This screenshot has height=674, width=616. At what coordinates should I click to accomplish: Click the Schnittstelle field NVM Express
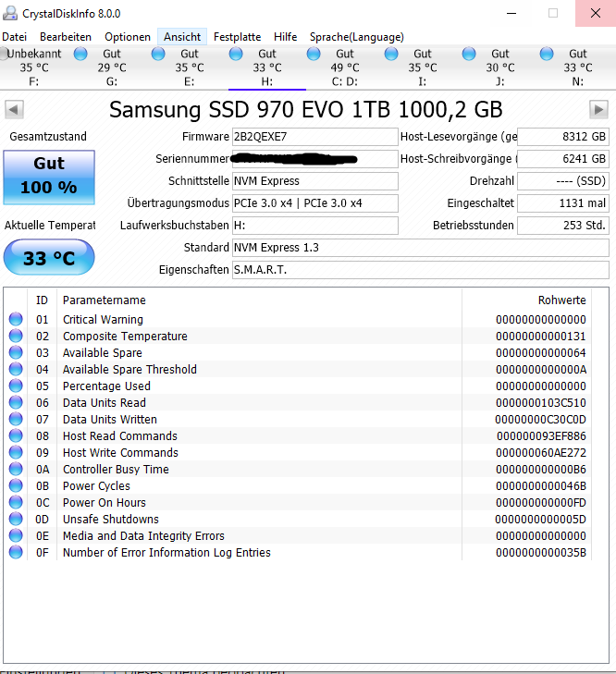click(315, 181)
